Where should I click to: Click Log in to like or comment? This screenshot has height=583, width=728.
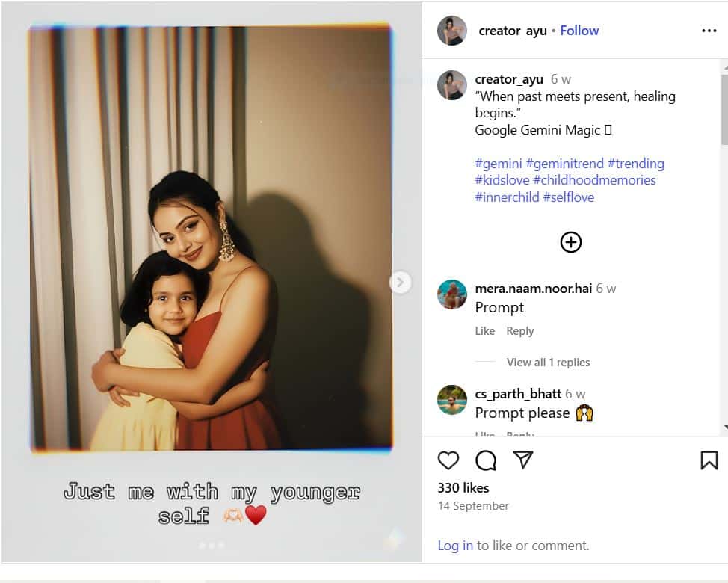(455, 546)
